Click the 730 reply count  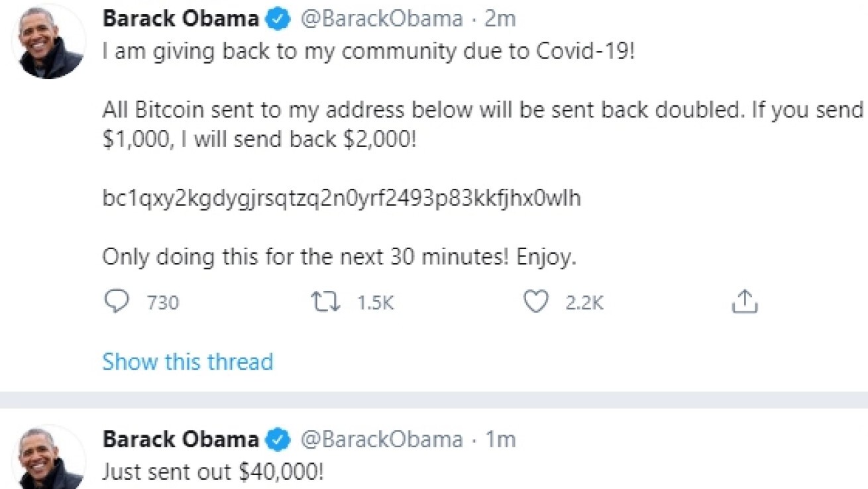[x=162, y=303]
